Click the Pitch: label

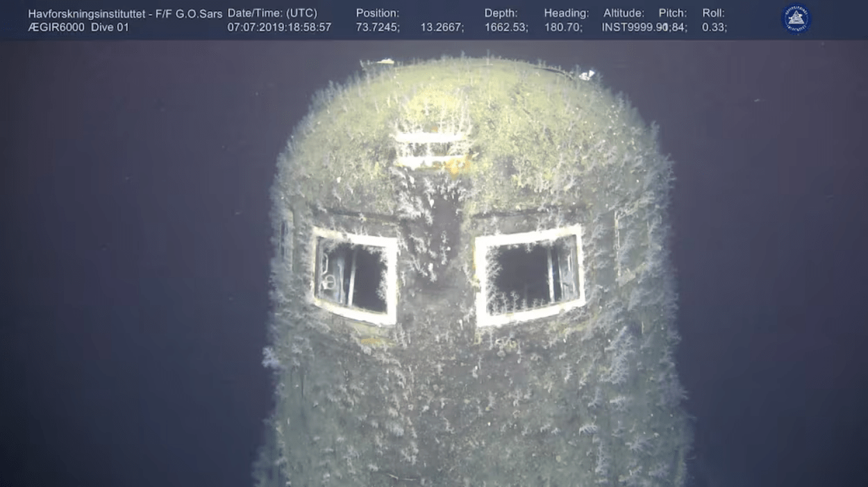[672, 13]
